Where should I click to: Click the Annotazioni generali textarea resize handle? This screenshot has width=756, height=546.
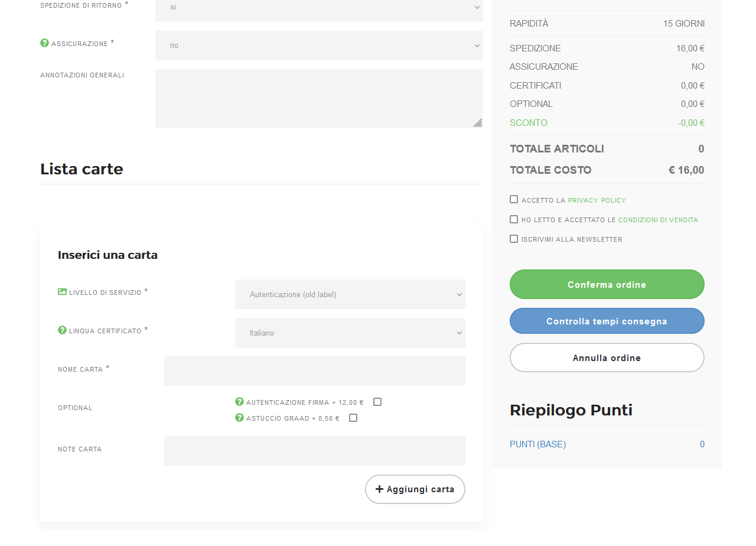point(478,123)
